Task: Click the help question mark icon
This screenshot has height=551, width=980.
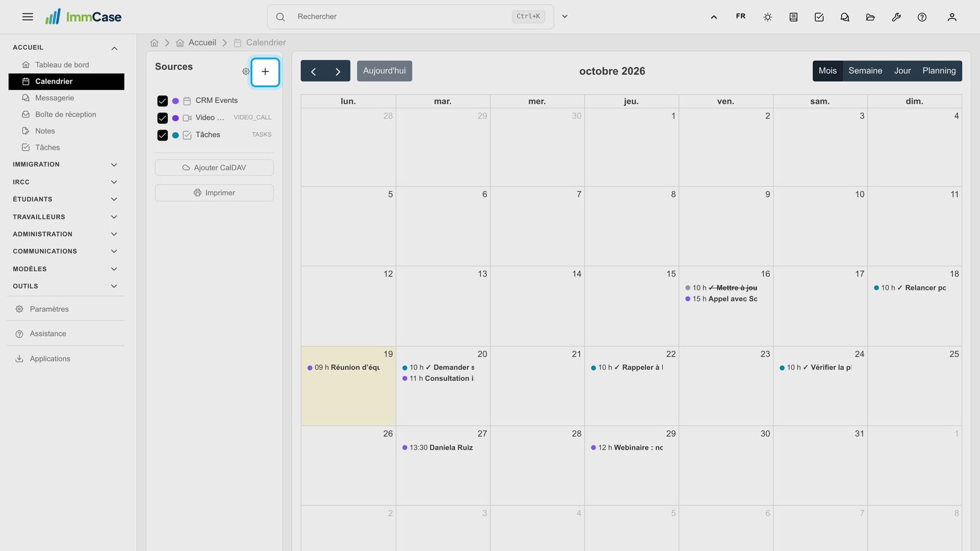Action: click(x=922, y=17)
